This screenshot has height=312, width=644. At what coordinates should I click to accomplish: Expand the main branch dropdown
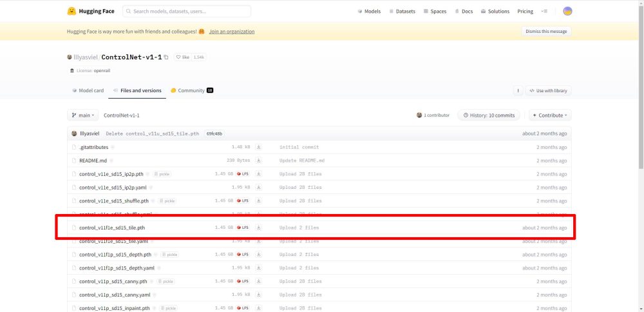click(83, 115)
